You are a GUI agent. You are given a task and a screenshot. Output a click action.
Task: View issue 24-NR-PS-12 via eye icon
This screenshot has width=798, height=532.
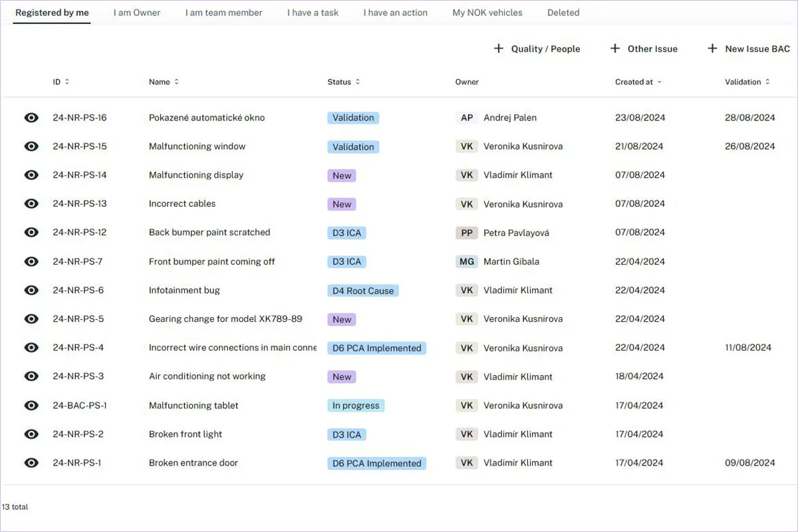coord(31,232)
